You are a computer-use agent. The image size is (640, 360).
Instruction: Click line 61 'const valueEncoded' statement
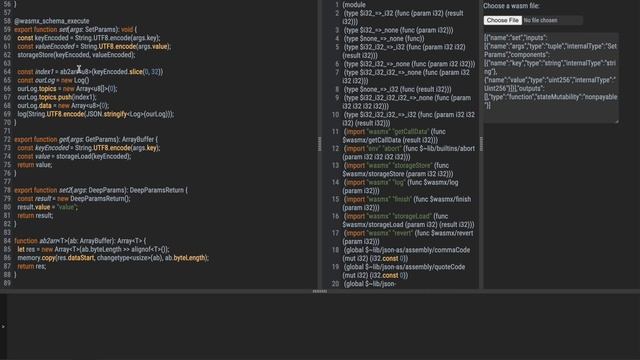point(94,47)
